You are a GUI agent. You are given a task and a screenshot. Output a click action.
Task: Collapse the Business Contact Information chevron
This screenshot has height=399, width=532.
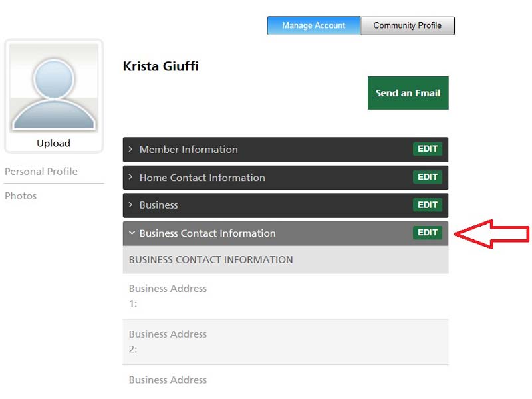pyautogui.click(x=132, y=233)
